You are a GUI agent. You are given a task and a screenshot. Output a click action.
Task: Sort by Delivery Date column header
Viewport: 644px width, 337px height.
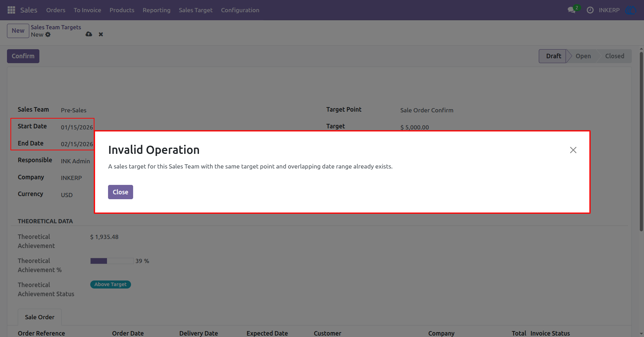click(199, 334)
